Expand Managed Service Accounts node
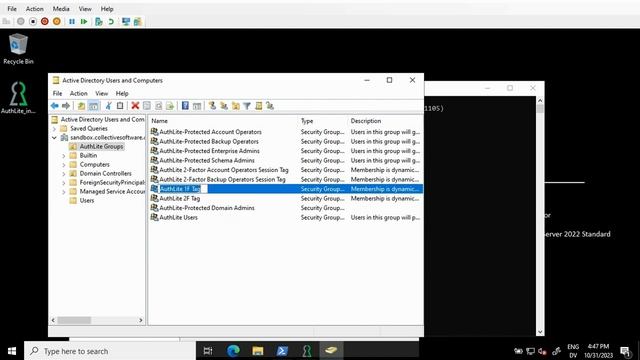The width and height of the screenshot is (640, 360). tap(64, 191)
